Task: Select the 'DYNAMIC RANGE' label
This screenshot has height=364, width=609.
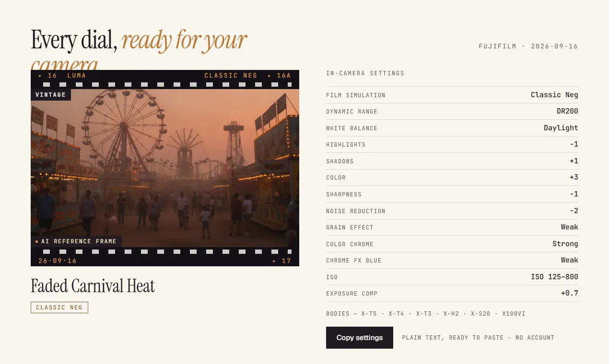Action: coord(351,112)
